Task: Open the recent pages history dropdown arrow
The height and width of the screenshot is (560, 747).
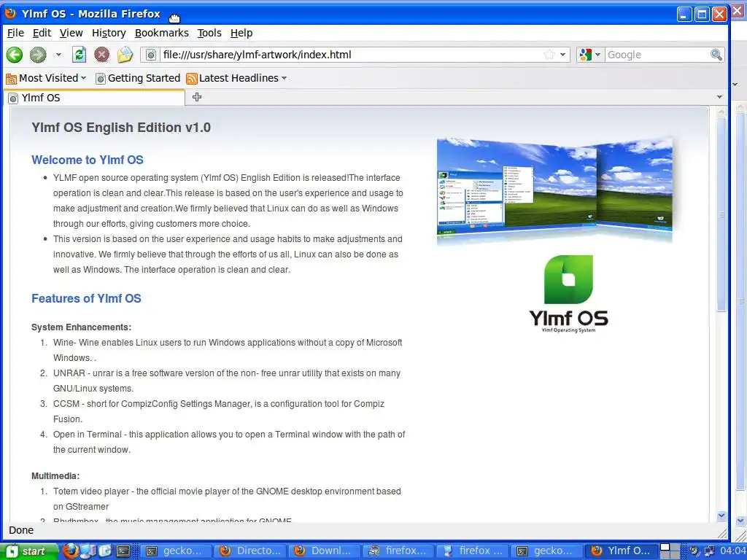Action: click(x=58, y=55)
